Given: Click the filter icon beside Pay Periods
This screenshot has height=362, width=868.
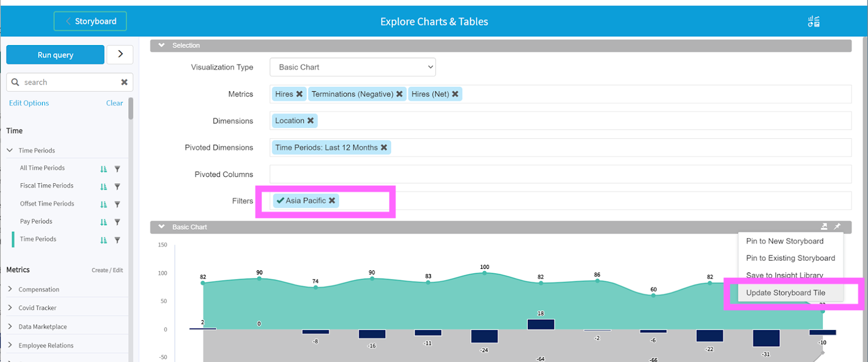Looking at the screenshot, I should 117,222.
